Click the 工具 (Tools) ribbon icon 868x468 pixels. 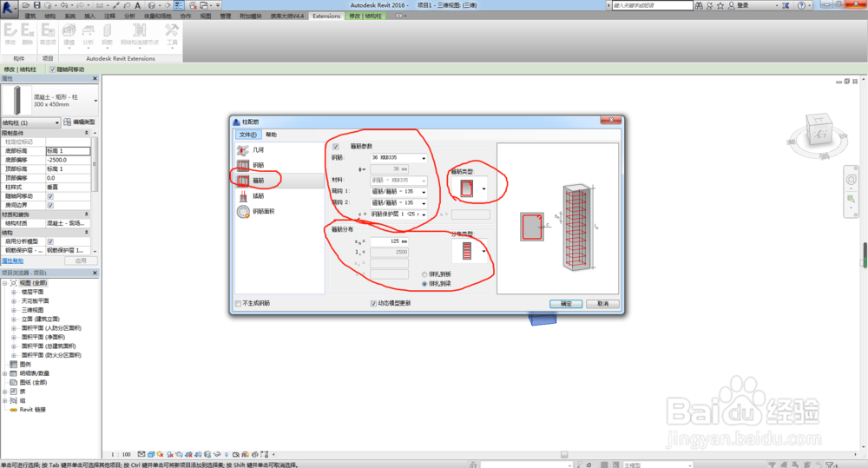(172, 34)
